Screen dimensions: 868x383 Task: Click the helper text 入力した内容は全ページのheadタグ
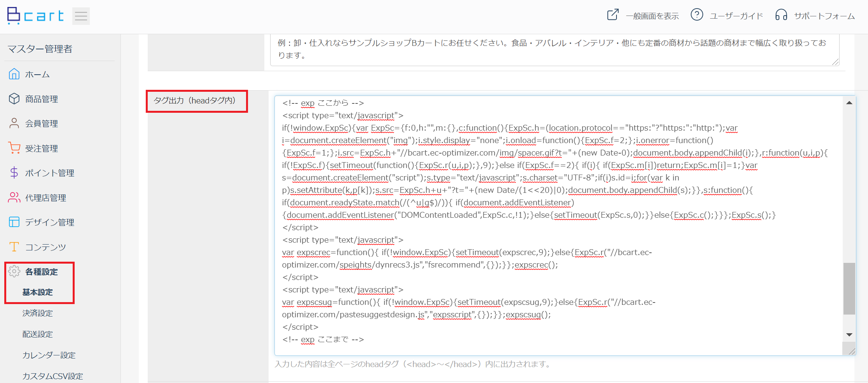412,364
